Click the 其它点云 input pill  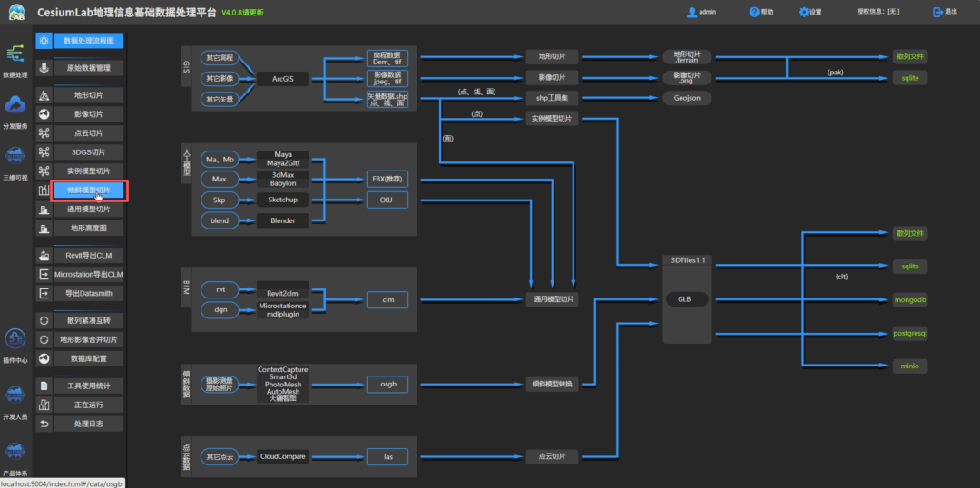220,457
